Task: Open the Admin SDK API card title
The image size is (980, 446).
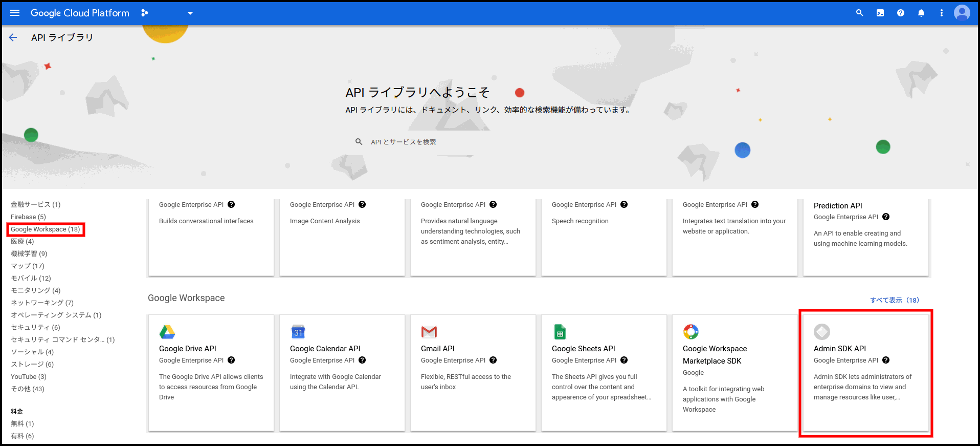Action: tap(840, 348)
